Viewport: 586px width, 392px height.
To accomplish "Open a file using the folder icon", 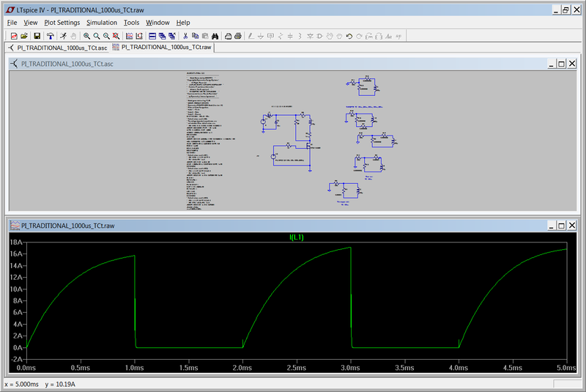I will coord(24,35).
